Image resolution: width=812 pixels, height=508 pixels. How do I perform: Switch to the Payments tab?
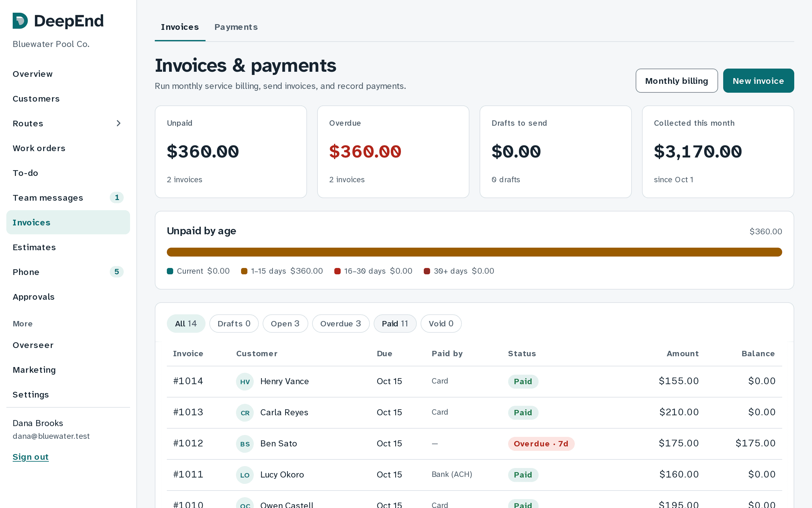point(236,27)
